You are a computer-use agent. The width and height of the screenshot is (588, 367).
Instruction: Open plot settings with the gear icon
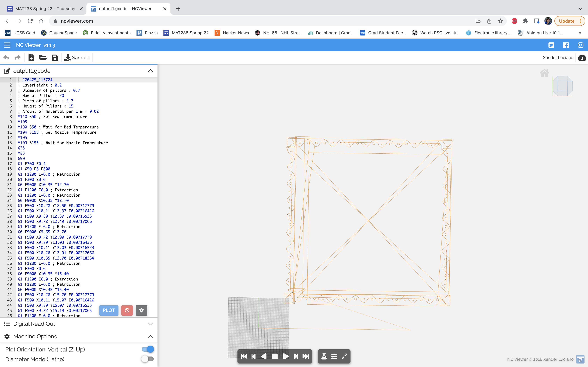[142, 310]
